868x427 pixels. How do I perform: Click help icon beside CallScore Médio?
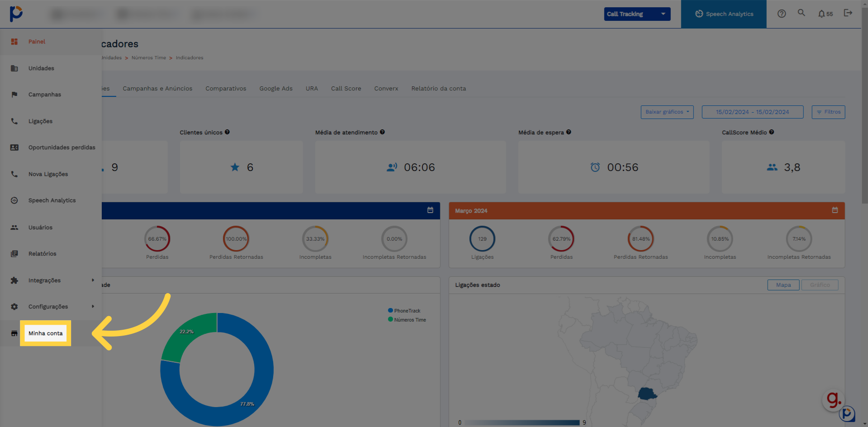click(772, 132)
